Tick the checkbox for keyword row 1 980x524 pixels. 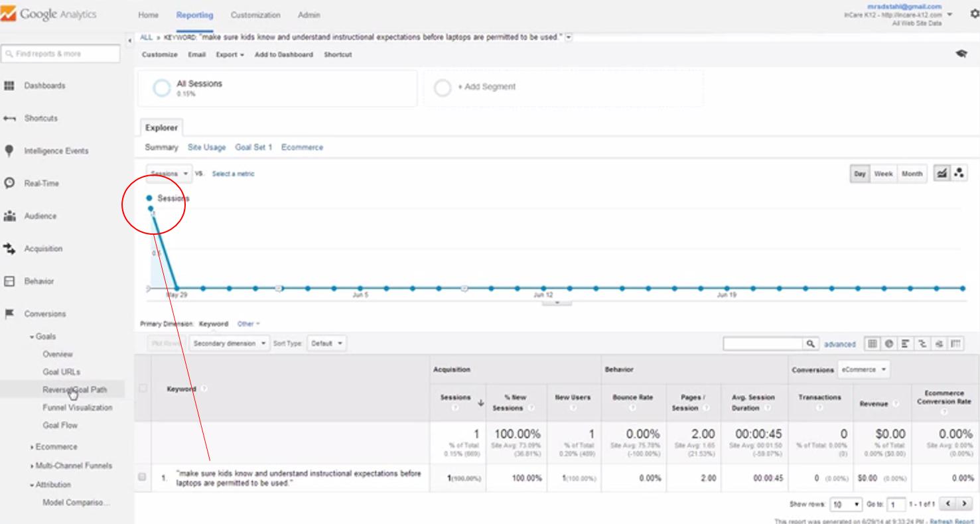tap(142, 477)
